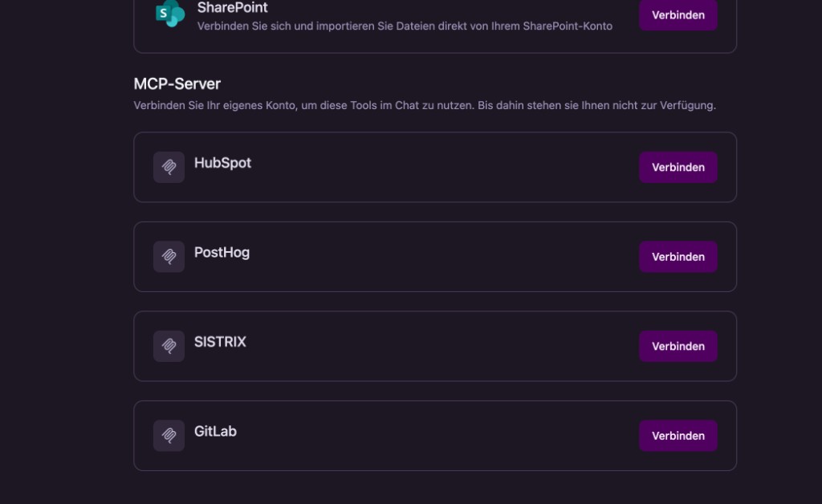
Task: Select the HubSpot server name
Action: [223, 163]
